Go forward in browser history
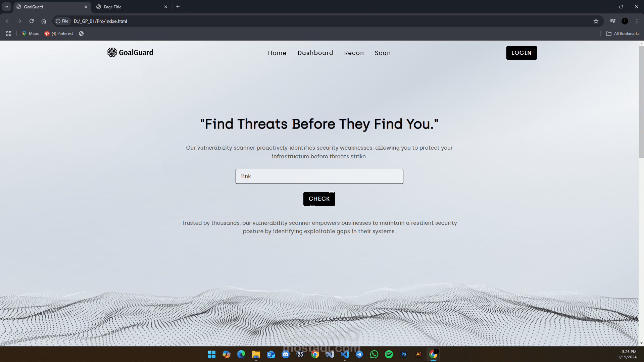The width and height of the screenshot is (644, 362). pyautogui.click(x=19, y=21)
